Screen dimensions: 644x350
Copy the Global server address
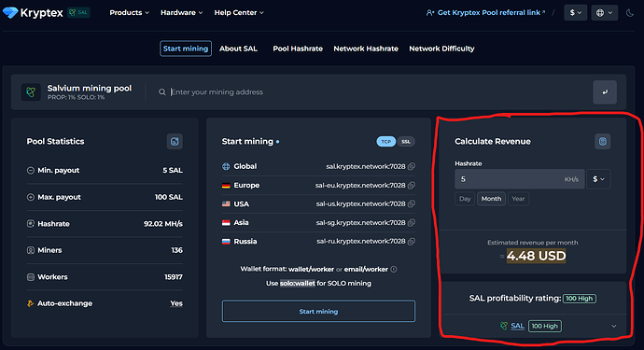[x=411, y=166]
